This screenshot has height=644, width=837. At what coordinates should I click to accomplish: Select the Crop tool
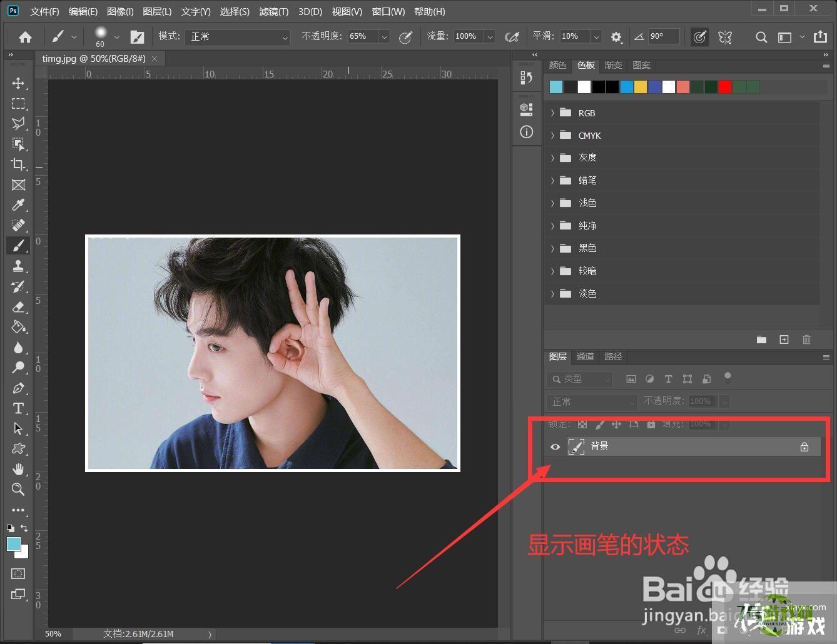[18, 164]
